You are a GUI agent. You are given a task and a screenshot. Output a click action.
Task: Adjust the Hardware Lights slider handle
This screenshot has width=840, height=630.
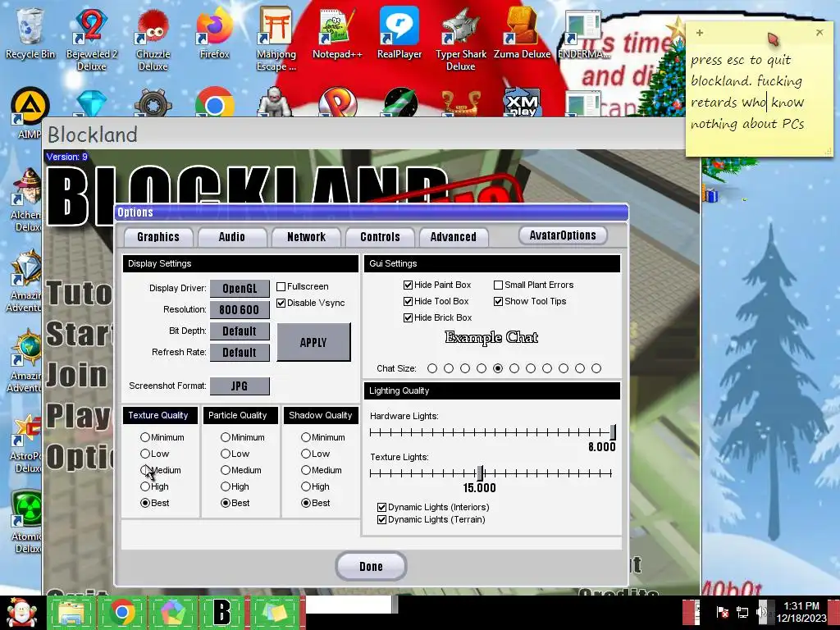613,431
